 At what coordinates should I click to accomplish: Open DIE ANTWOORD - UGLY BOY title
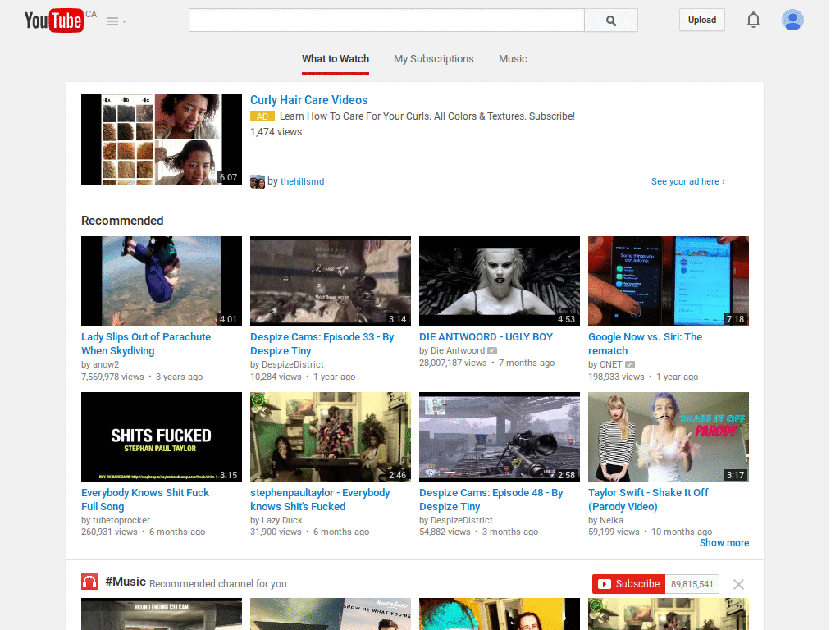[486, 337]
